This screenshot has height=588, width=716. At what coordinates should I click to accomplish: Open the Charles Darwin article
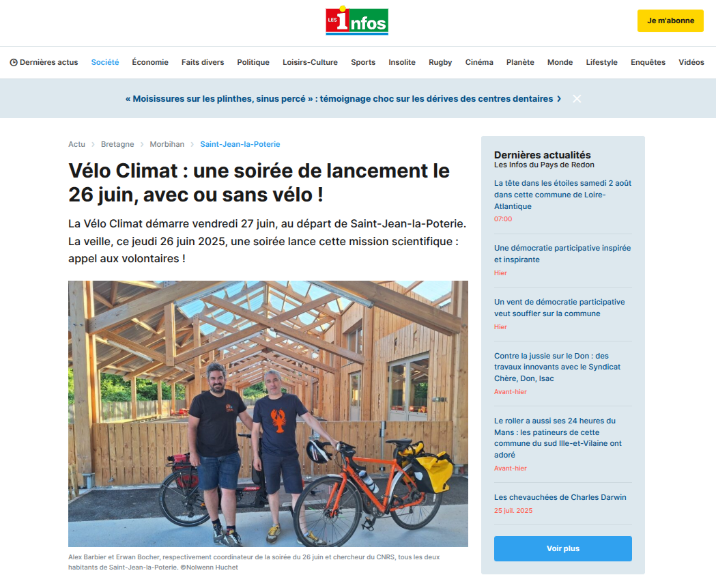coord(560,497)
